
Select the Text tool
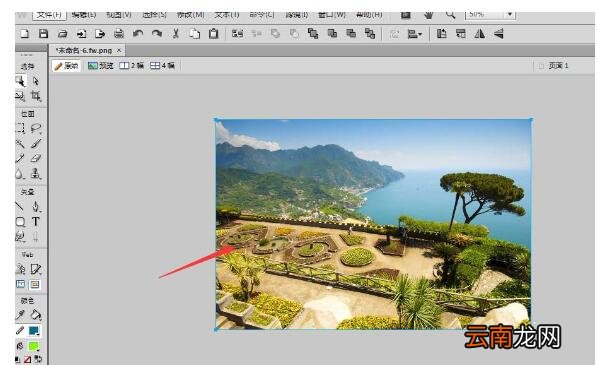point(35,222)
